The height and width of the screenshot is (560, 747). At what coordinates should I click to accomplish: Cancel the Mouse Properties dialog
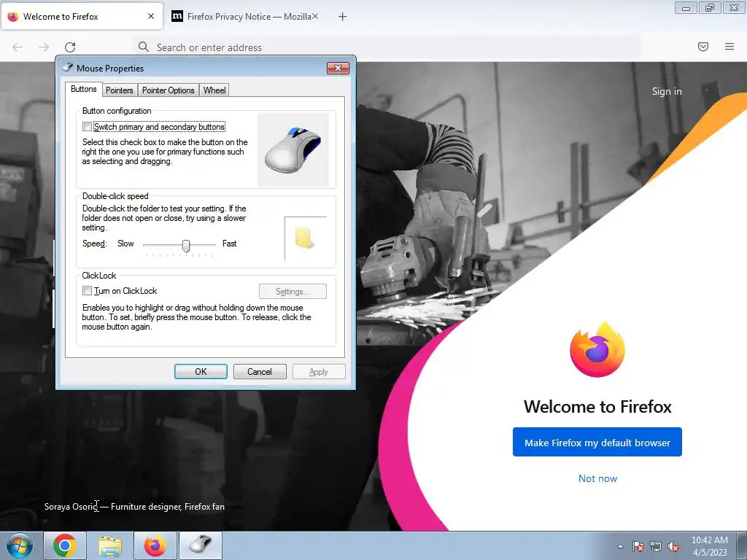(260, 371)
